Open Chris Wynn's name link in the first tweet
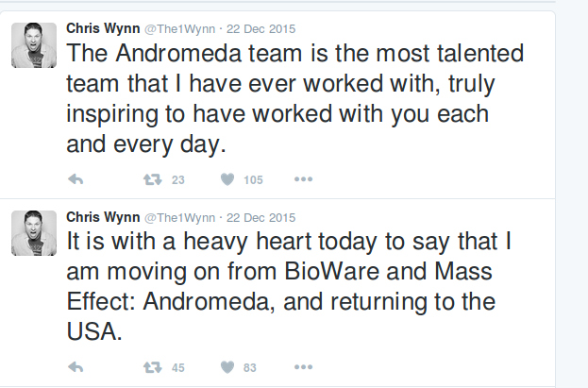Viewport: 588px width, 388px height. 101,28
